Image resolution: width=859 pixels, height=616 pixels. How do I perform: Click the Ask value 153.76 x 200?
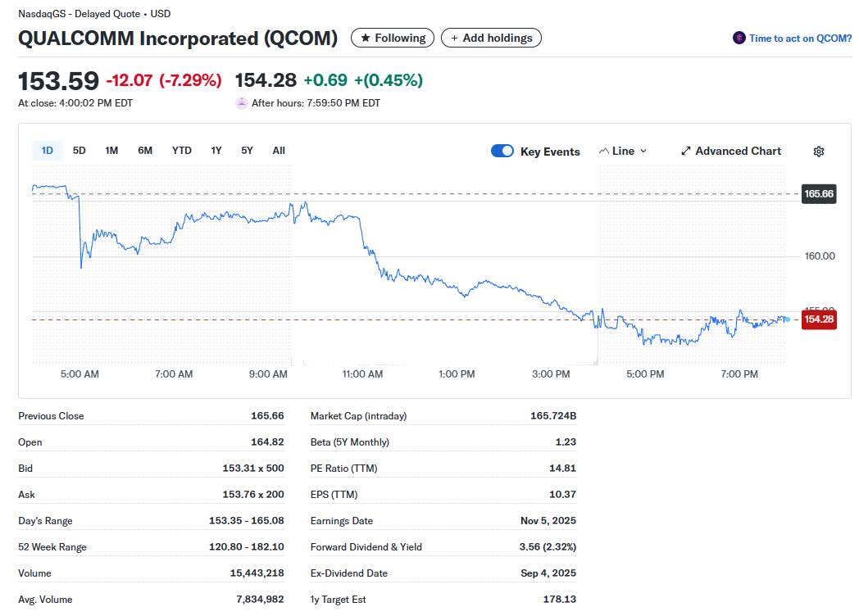(253, 495)
